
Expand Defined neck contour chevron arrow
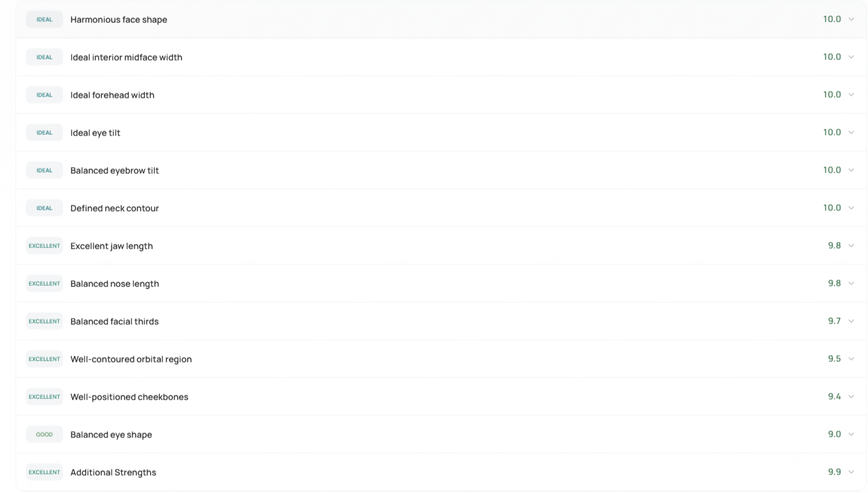click(x=851, y=208)
